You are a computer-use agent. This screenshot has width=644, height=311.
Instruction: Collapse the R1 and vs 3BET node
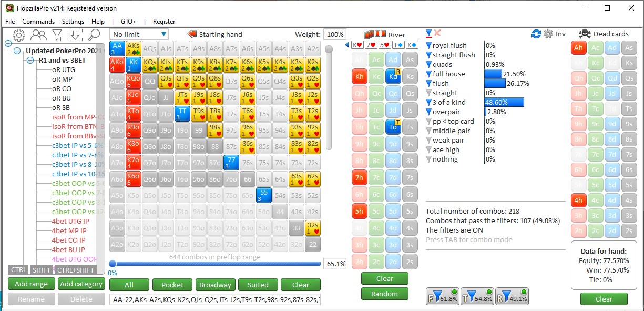[31, 61]
